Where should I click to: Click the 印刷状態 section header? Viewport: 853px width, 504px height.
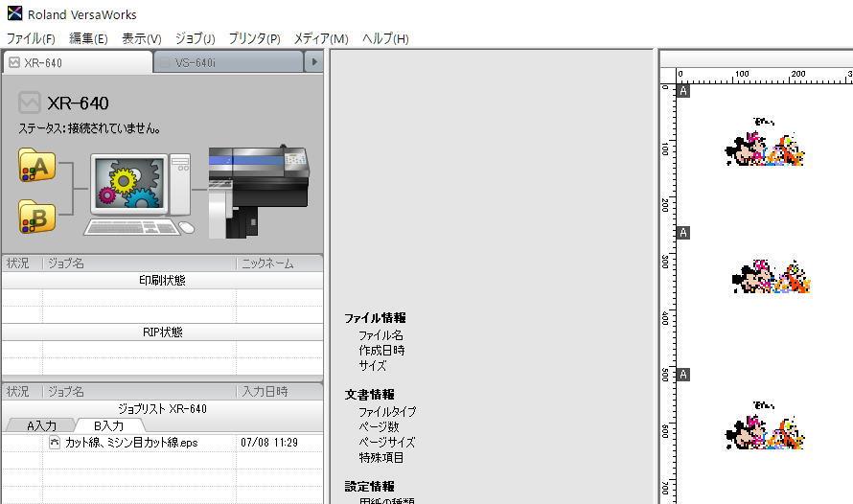click(x=162, y=280)
